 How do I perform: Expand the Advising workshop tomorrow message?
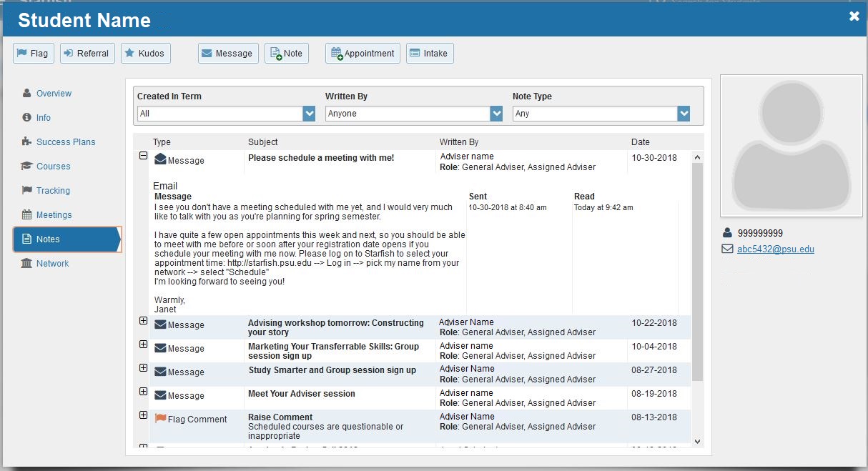(144, 321)
